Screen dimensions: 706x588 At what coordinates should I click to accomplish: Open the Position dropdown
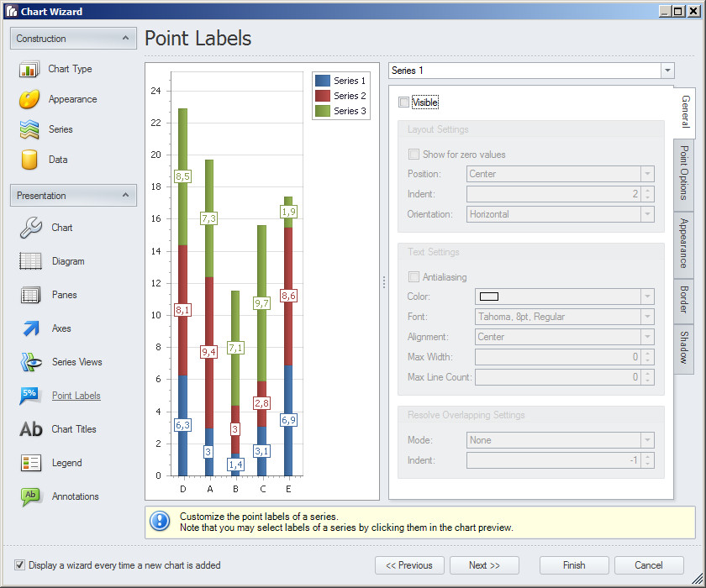[x=647, y=174]
